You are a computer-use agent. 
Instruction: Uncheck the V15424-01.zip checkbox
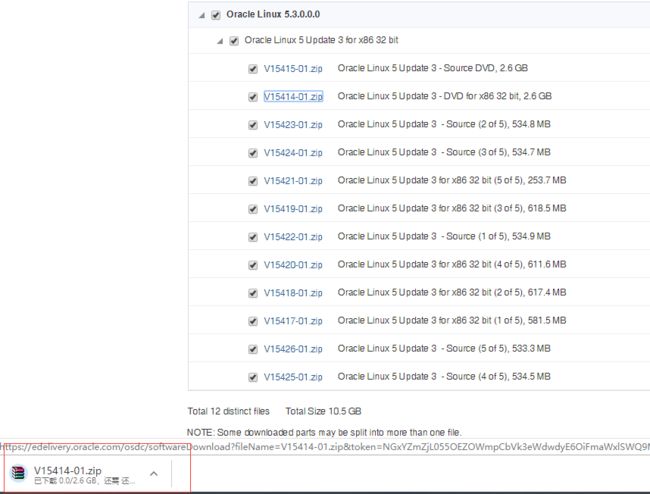coord(252,153)
